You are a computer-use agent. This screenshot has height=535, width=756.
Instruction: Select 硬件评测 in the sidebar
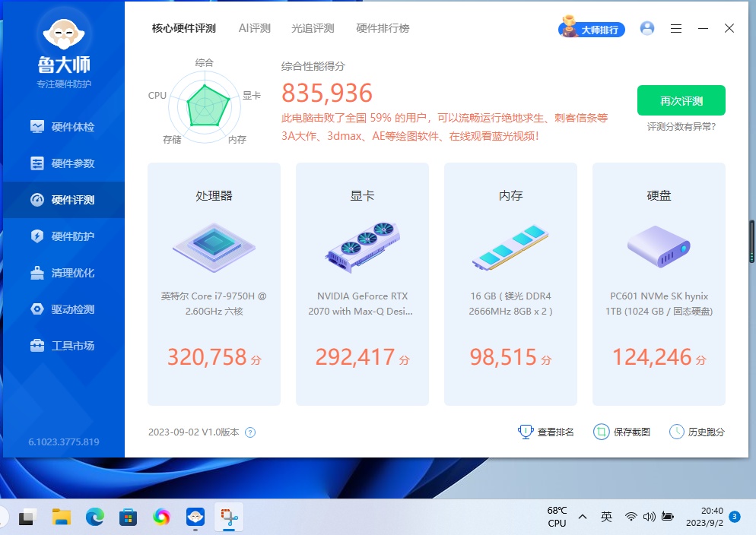[63, 200]
